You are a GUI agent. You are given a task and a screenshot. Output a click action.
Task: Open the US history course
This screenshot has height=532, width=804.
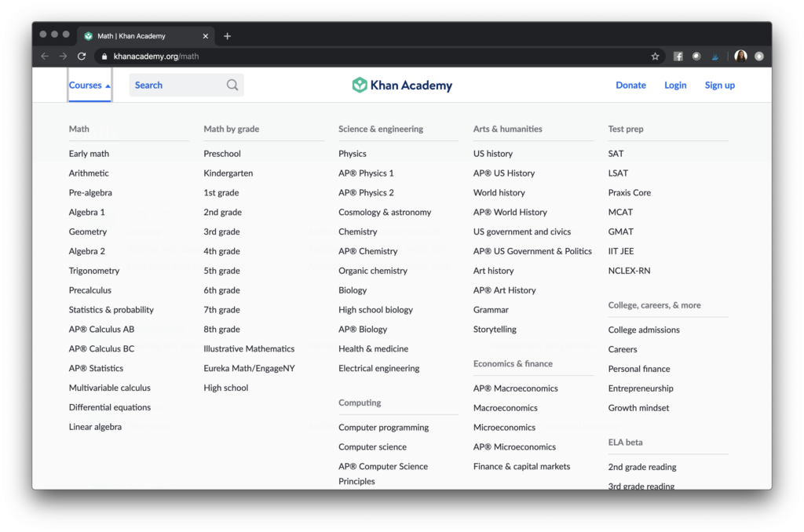pos(492,153)
